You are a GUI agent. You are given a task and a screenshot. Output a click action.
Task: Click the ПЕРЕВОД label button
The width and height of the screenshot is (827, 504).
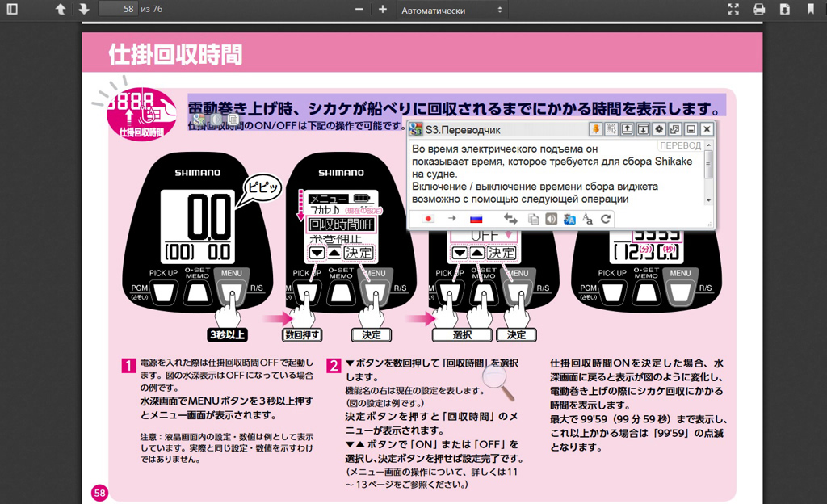680,146
